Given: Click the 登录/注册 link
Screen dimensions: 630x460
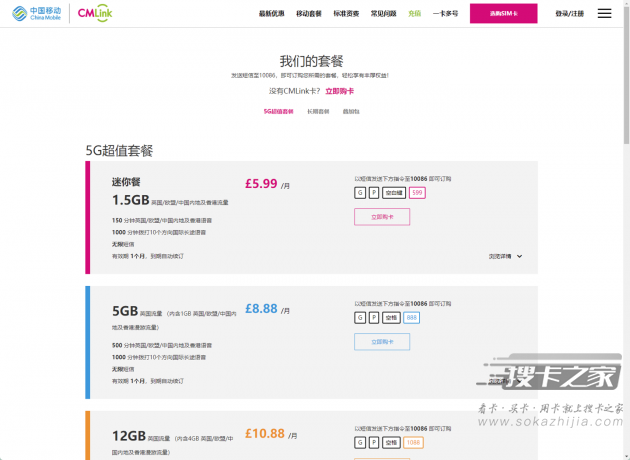Looking at the screenshot, I should tap(570, 14).
